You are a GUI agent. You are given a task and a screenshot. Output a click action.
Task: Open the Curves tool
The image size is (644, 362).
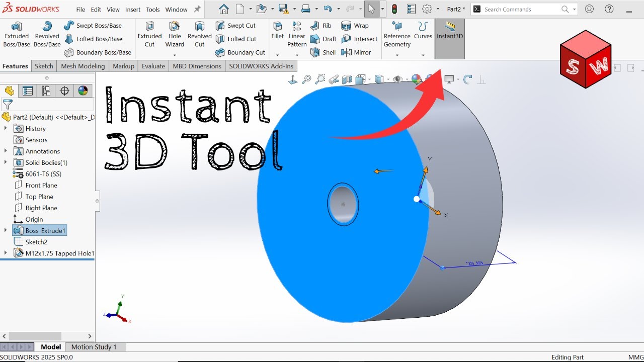pos(423,30)
